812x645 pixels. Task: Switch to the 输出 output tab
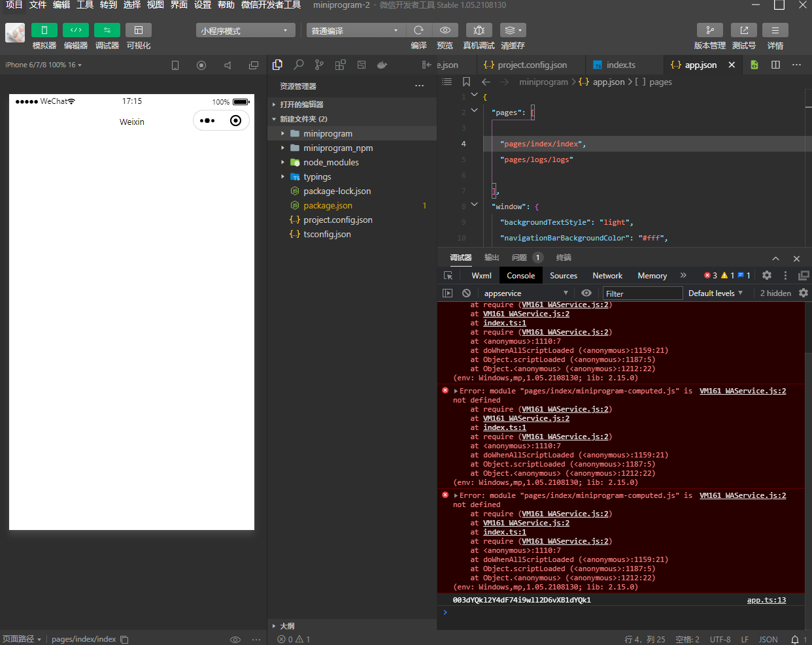[x=492, y=257]
